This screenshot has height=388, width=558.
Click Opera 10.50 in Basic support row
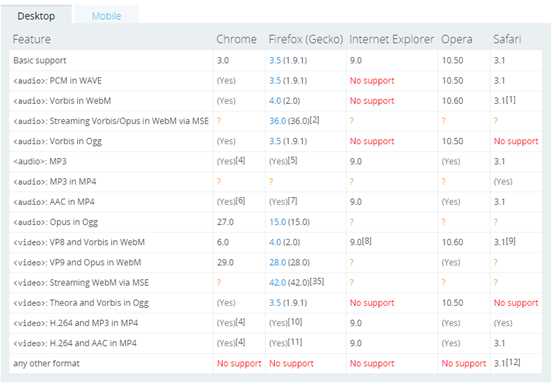453,60
